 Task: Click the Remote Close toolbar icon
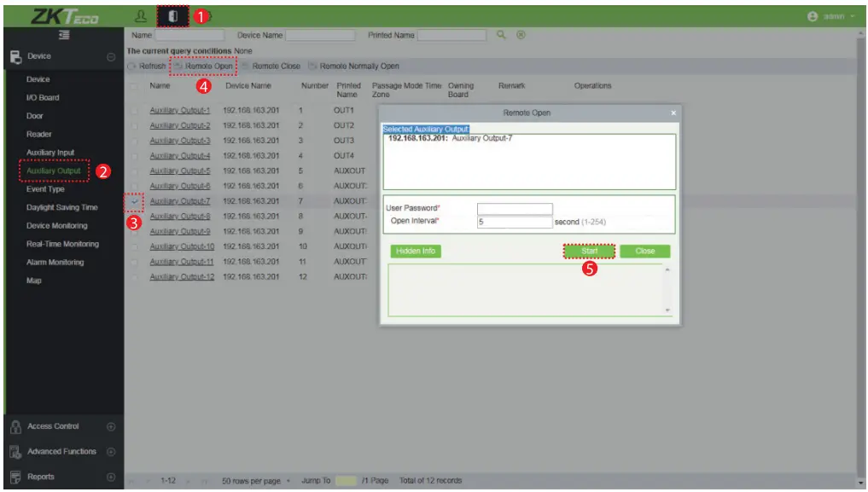point(269,66)
